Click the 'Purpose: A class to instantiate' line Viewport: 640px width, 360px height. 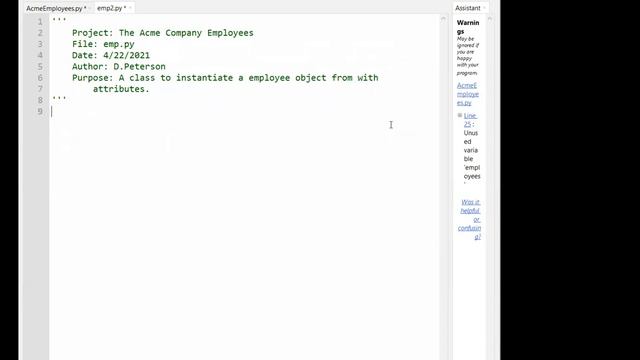(225, 78)
